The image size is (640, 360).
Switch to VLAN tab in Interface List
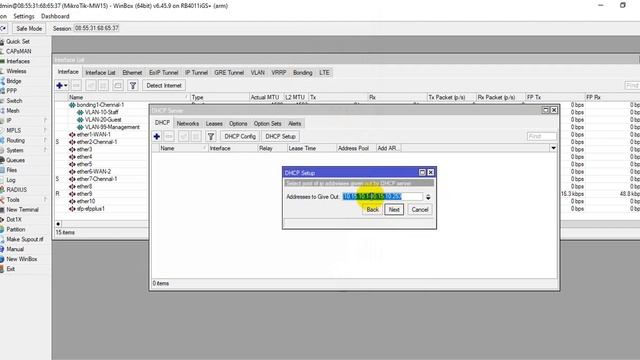point(258,73)
